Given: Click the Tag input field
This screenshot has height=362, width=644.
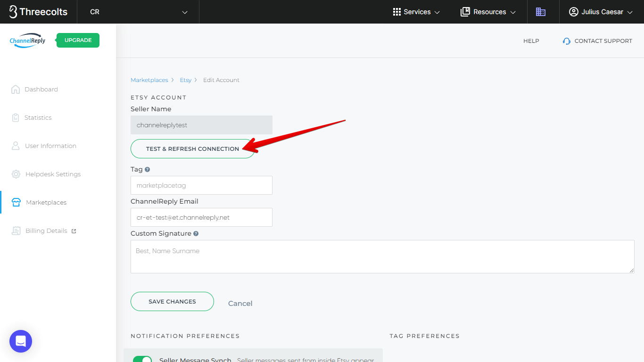Looking at the screenshot, I should click(201, 185).
